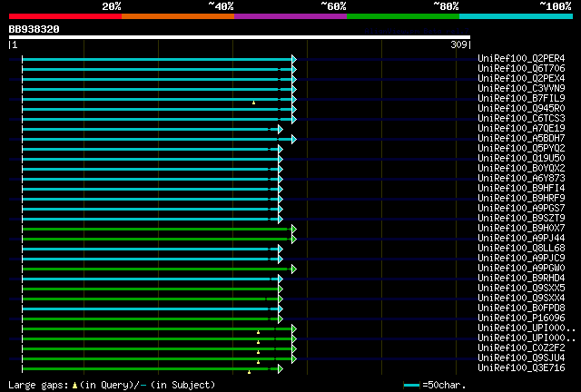Select the UniRef100_Q19U50 label
The height and width of the screenshot is (392, 581).
point(521,158)
